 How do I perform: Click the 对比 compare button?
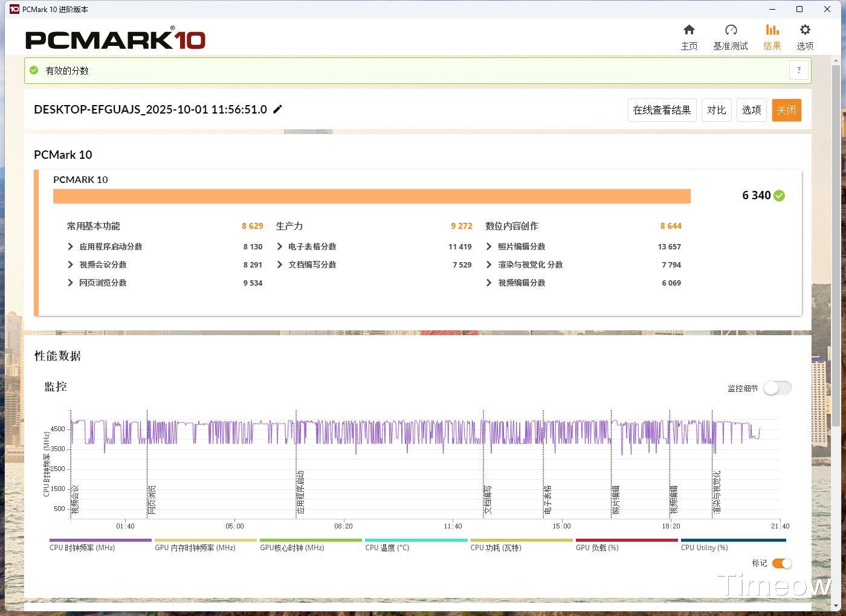point(716,110)
